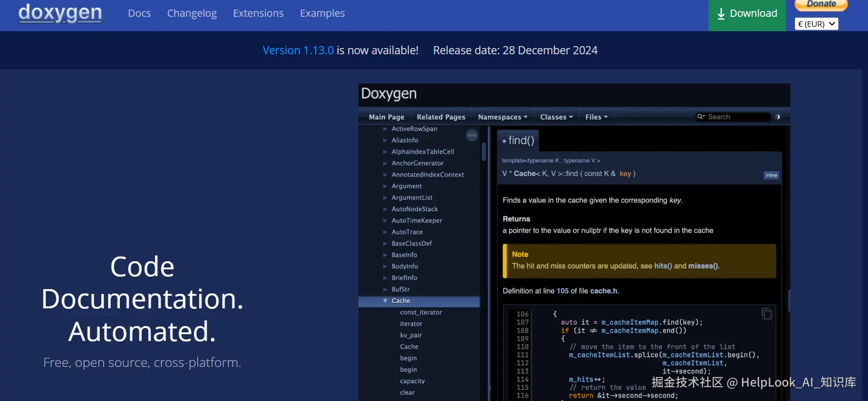
Task: Click the find() permalink diamond icon
Action: coord(504,141)
